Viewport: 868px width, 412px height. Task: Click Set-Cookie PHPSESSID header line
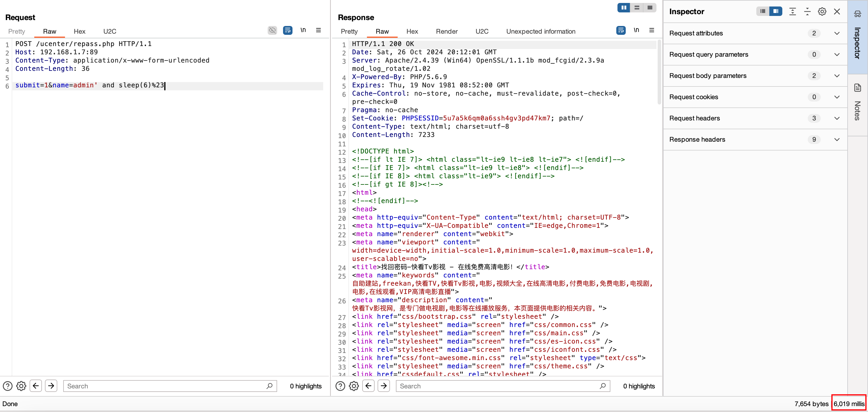(x=467, y=118)
